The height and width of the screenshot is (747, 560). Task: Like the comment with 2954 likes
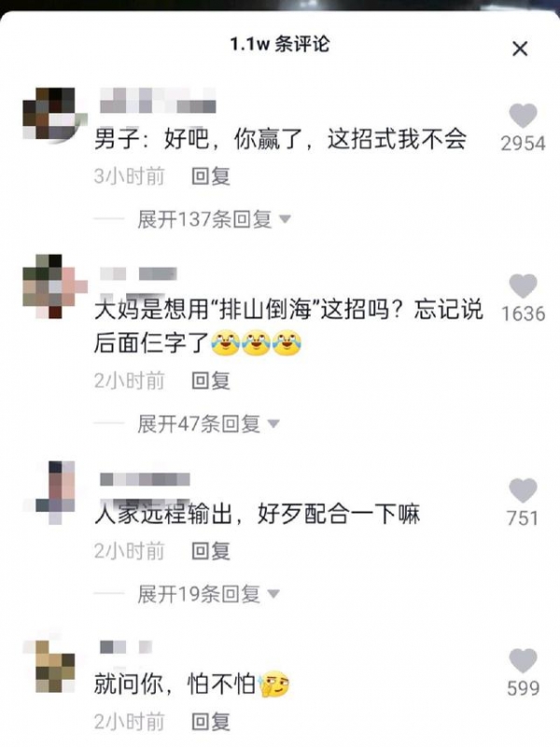pyautogui.click(x=523, y=116)
